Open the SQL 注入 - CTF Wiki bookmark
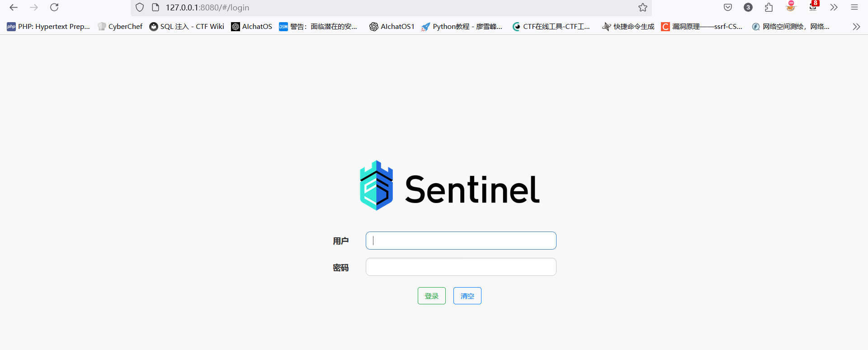This screenshot has height=350, width=868. [187, 27]
